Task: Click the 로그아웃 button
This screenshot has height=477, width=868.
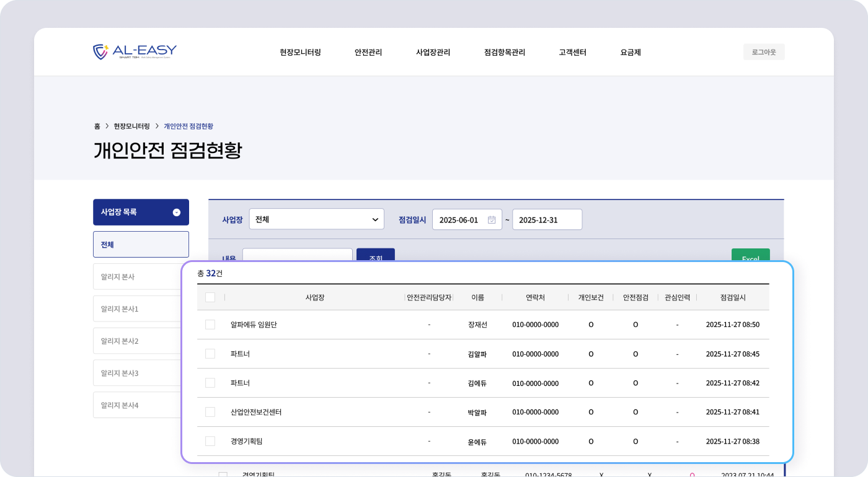Action: click(x=763, y=52)
